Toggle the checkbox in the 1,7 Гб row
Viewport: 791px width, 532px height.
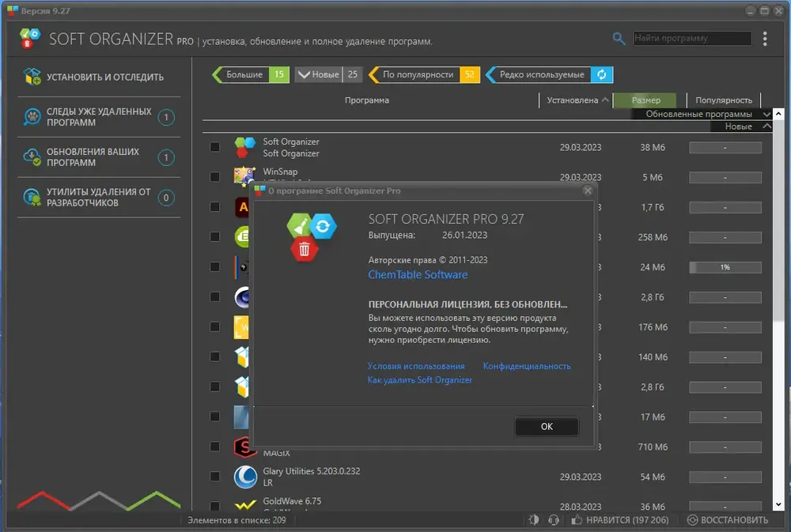pos(215,207)
